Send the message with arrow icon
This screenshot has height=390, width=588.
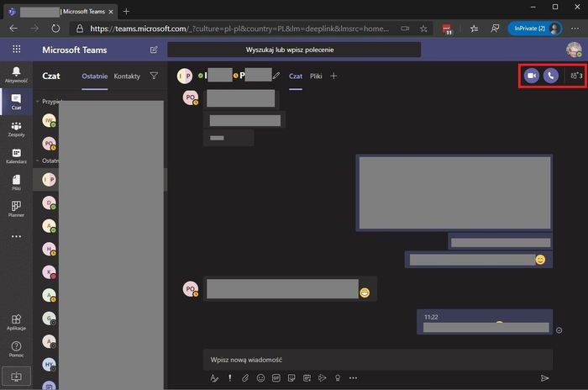(x=544, y=378)
